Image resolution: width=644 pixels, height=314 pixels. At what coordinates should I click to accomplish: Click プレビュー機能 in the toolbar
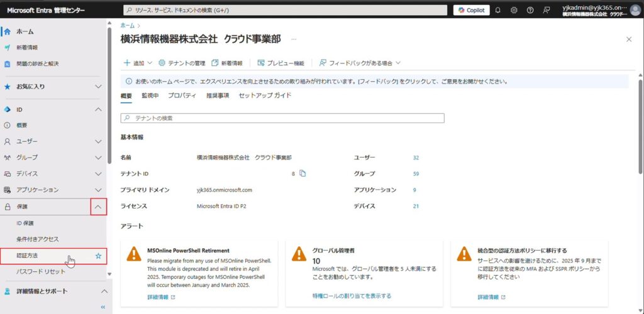(x=281, y=63)
